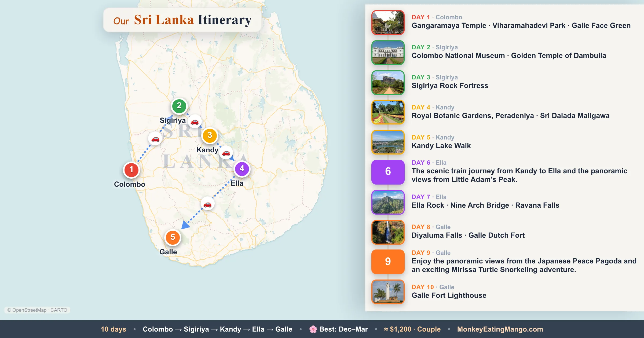This screenshot has width=644, height=338.
Task: Click the purple Ella marker numbered 4
Action: (x=242, y=169)
